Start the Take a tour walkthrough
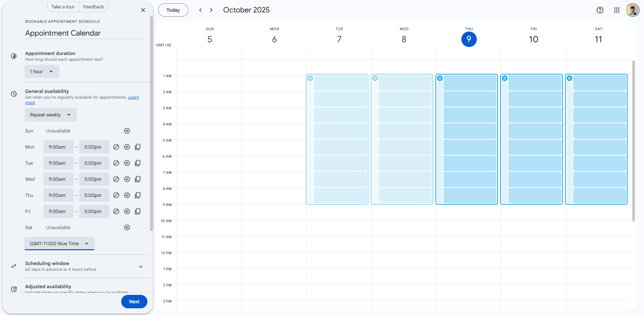 [x=62, y=6]
